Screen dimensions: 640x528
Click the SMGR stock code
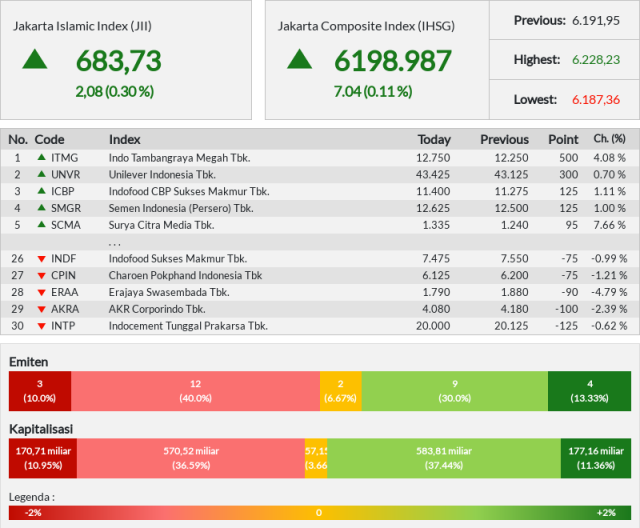(x=66, y=208)
